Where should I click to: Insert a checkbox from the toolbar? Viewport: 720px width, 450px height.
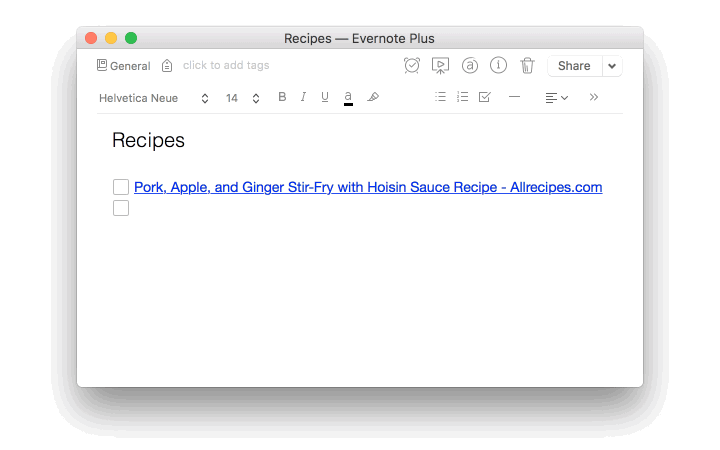click(485, 98)
